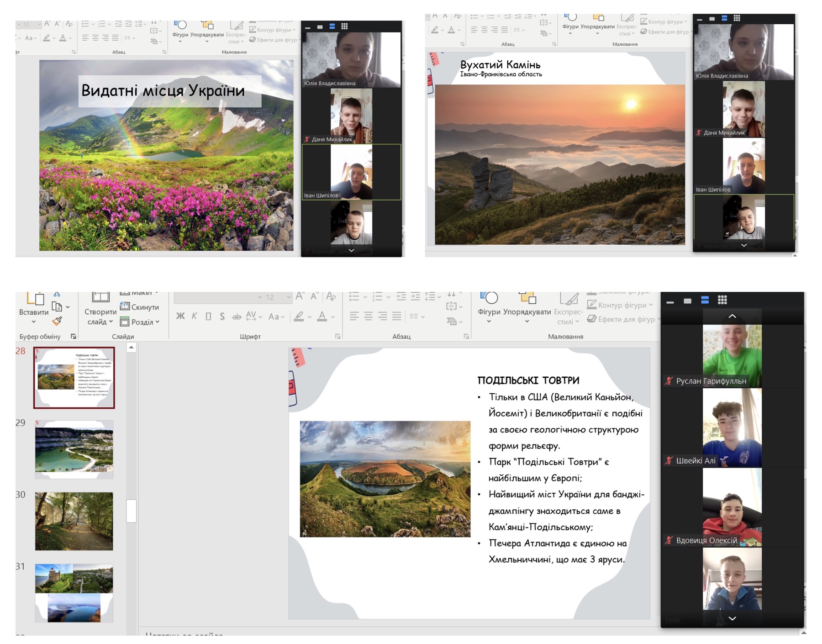
Task: Click Контур фігури in bottom ribbon
Action: pos(621,305)
